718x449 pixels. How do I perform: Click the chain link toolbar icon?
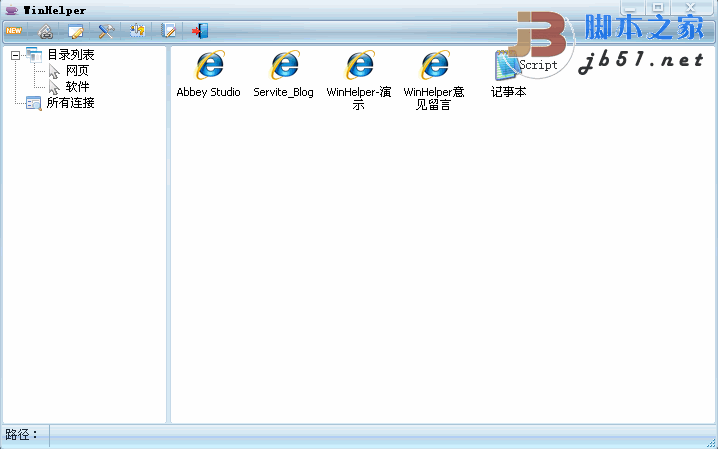[x=45, y=31]
